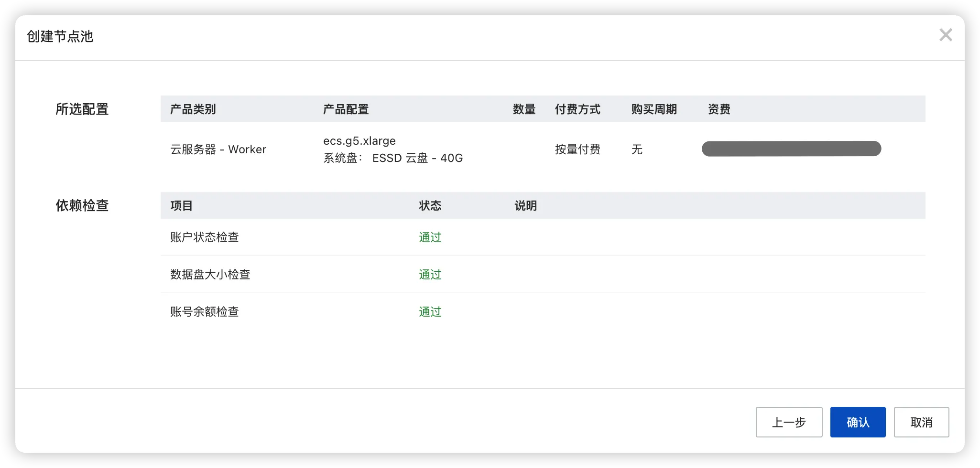Click the 说明 column header
Image resolution: width=980 pixels, height=468 pixels.
click(x=525, y=206)
